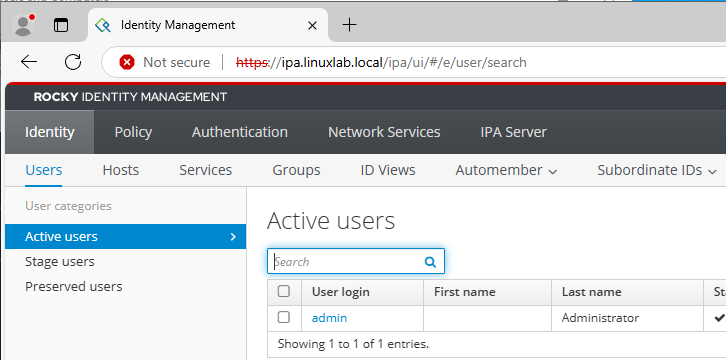Expand the Automember dropdown
728x360 pixels.
pos(506,170)
